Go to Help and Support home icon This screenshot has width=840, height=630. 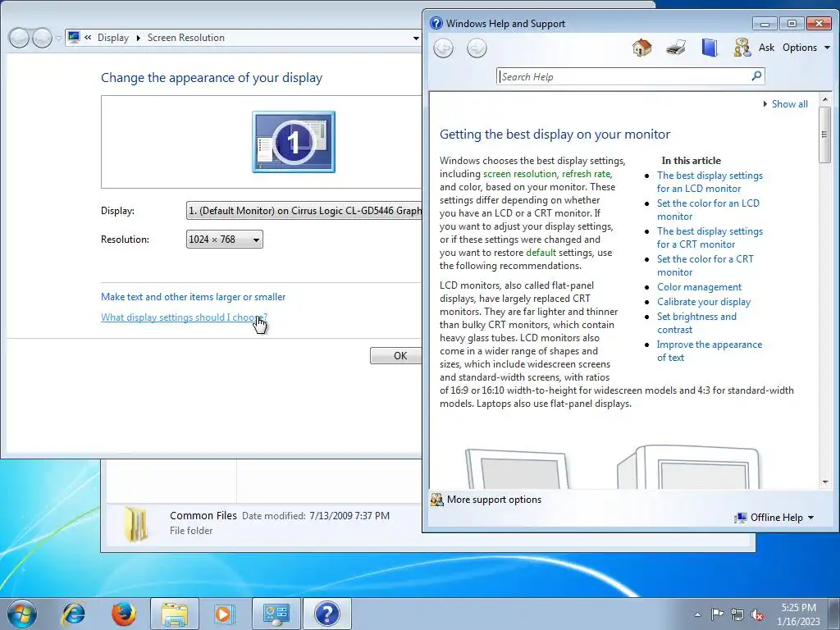[x=641, y=48]
